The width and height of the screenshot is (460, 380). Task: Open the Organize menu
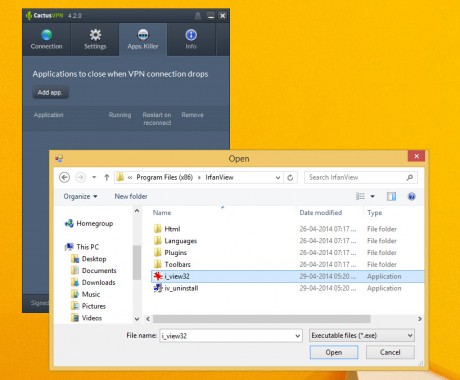[80, 196]
